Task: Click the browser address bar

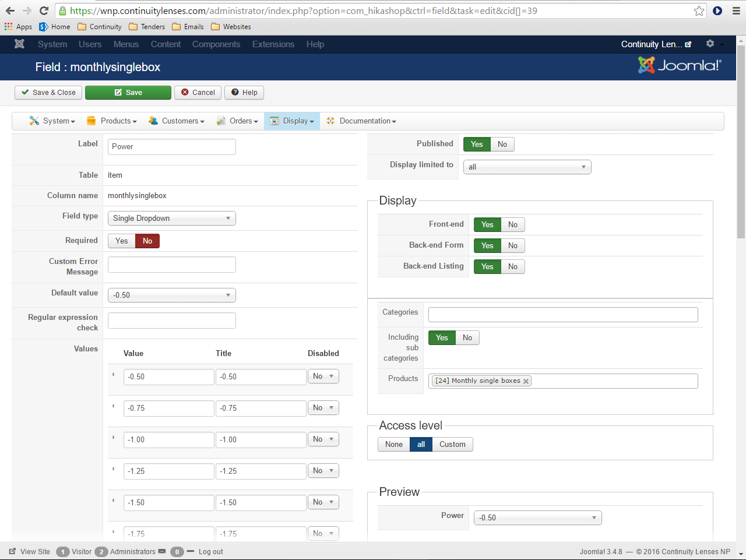Action: pos(379,10)
